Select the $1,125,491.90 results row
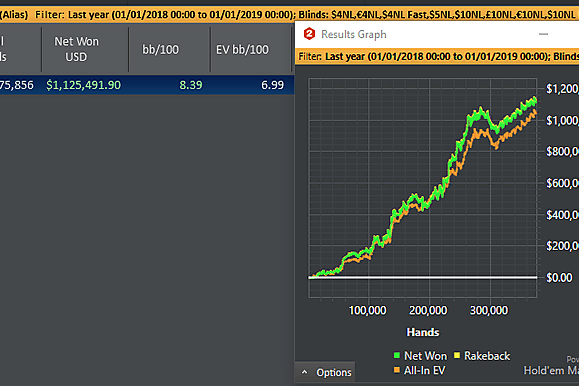Image resolution: width=579 pixels, height=386 pixels. coord(147,85)
